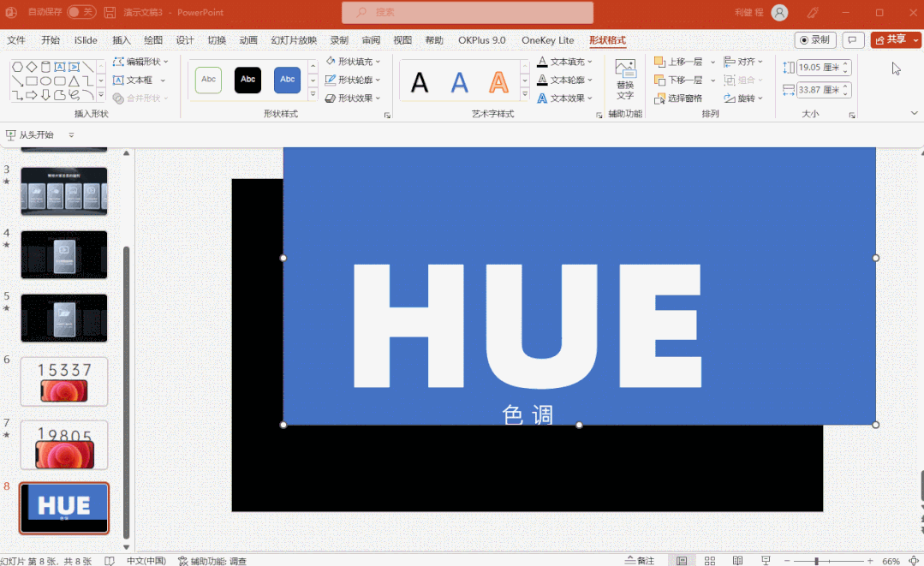Image resolution: width=924 pixels, height=566 pixels.
Task: Open the 文件 menu
Action: [16, 40]
